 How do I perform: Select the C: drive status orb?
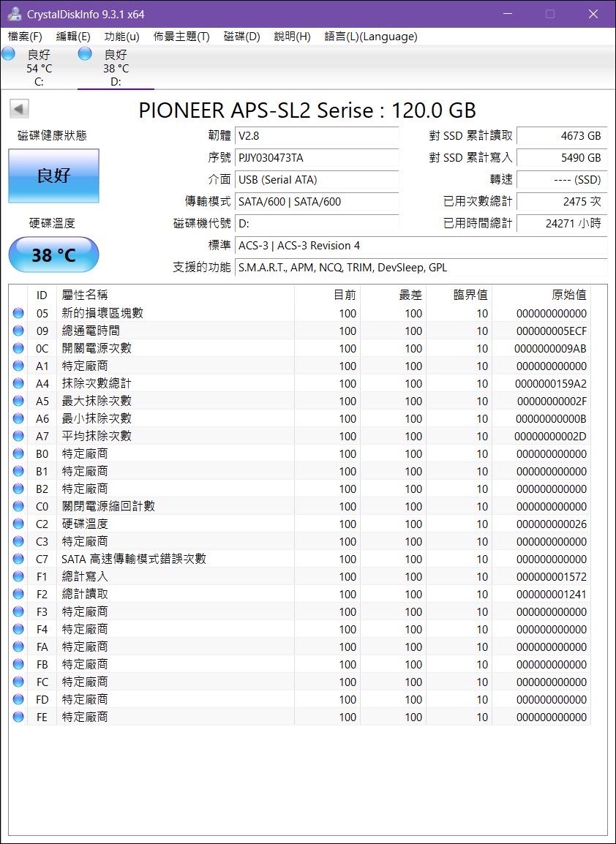click(9, 53)
